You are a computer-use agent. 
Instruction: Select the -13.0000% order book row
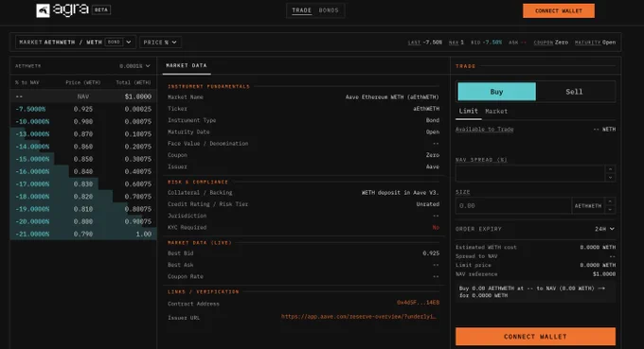(83, 134)
